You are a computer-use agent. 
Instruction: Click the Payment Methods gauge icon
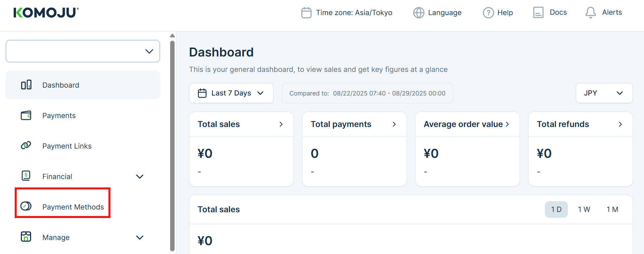(x=26, y=206)
